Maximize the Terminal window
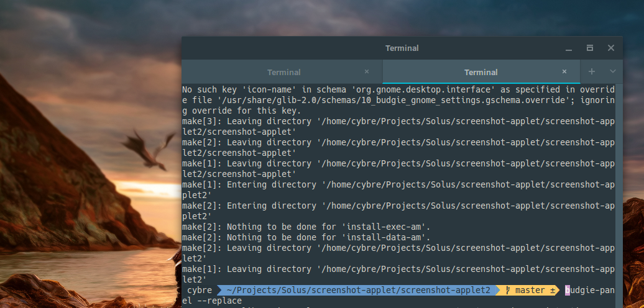This screenshot has height=308, width=644. pos(590,48)
